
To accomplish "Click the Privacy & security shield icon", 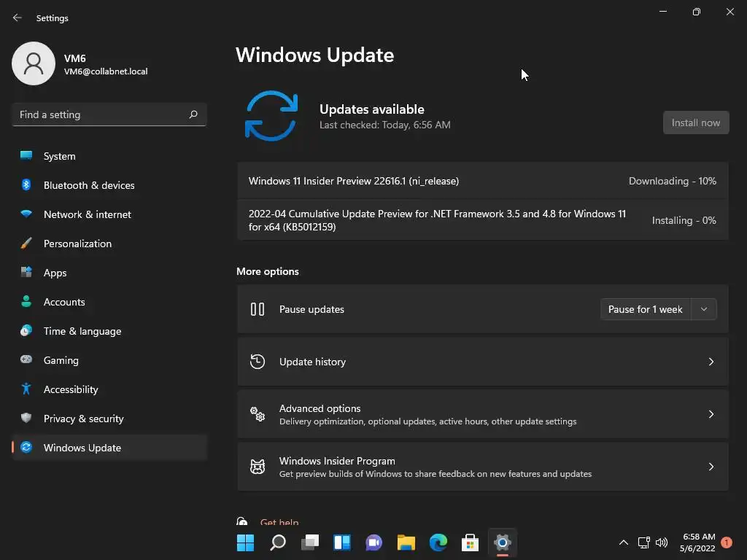I will (26, 418).
